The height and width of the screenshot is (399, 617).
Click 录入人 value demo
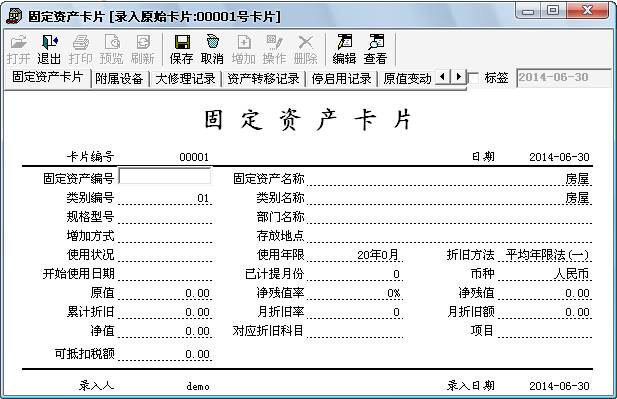click(198, 386)
